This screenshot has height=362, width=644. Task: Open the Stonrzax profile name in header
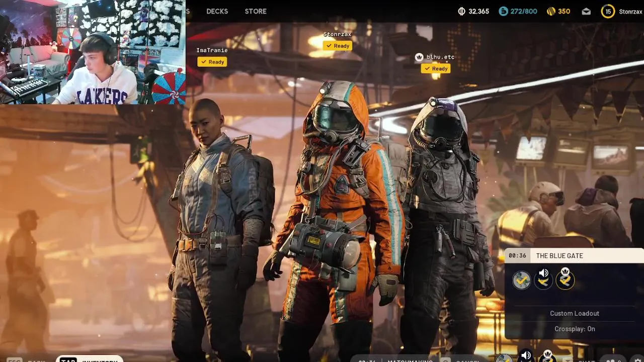630,11
